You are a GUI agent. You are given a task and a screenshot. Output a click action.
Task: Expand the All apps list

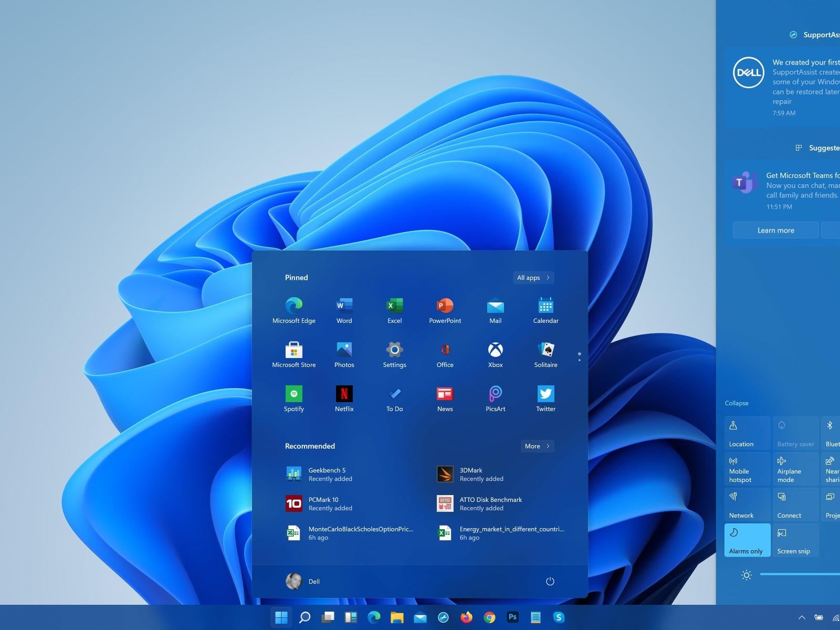coord(533,277)
